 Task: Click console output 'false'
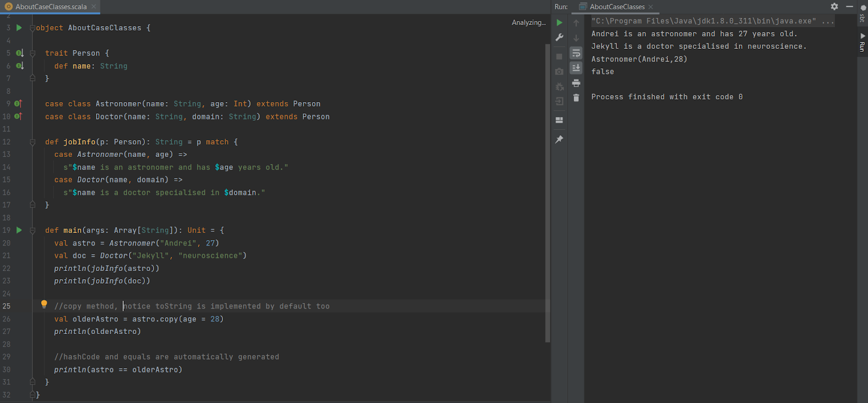click(603, 72)
